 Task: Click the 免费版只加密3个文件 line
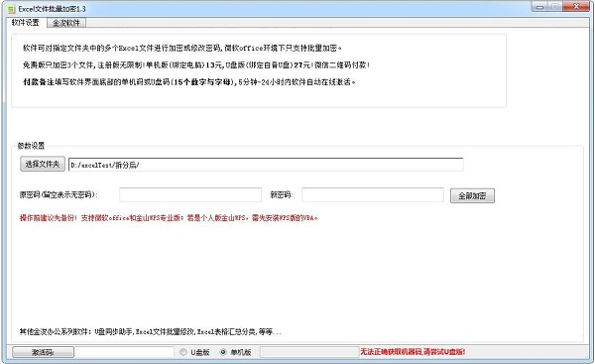[x=196, y=64]
